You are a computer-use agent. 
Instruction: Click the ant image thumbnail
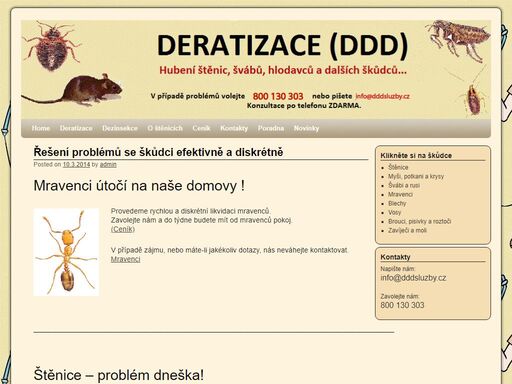(66, 252)
